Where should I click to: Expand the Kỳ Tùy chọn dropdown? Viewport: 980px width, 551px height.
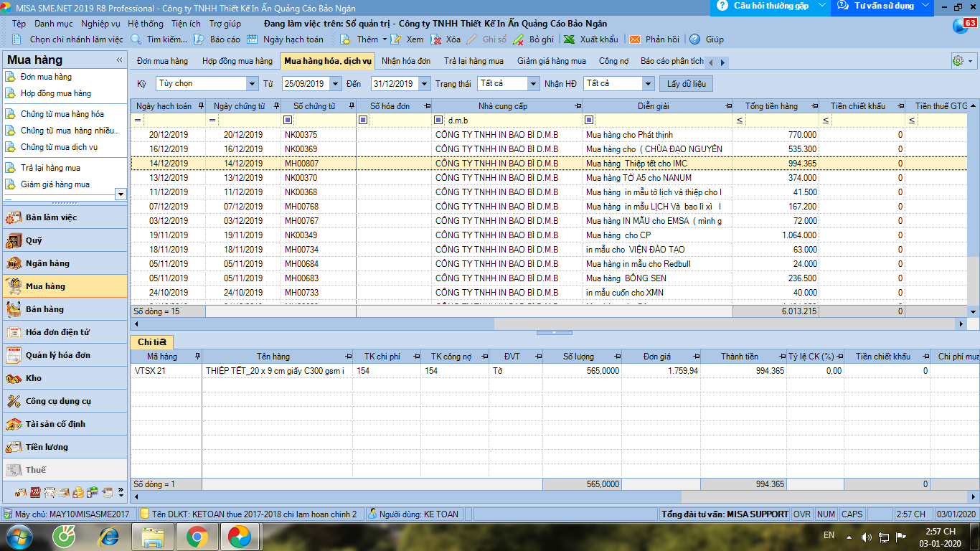(x=252, y=84)
